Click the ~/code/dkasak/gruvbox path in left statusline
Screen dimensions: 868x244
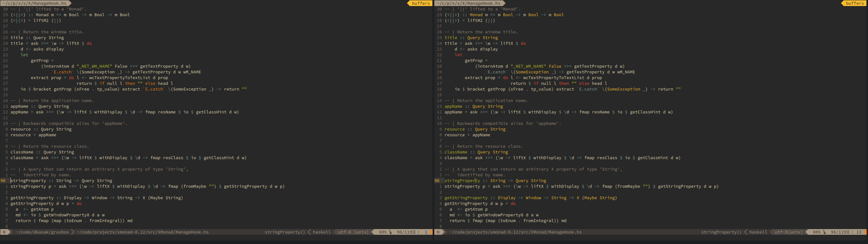(42, 232)
